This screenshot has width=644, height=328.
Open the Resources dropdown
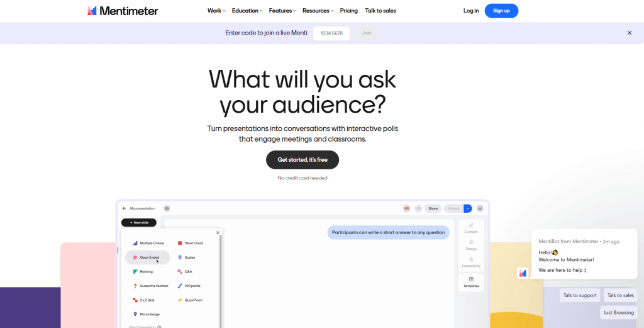pos(318,11)
